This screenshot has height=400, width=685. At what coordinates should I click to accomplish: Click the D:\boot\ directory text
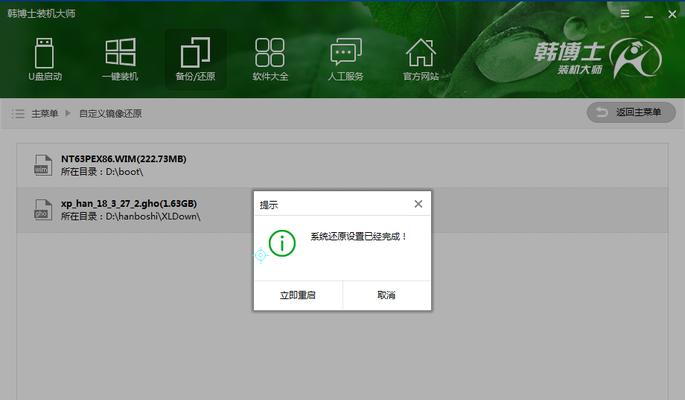125,172
